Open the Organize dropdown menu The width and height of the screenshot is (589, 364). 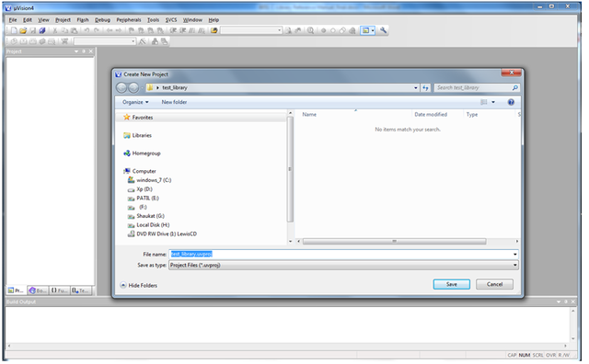135,102
